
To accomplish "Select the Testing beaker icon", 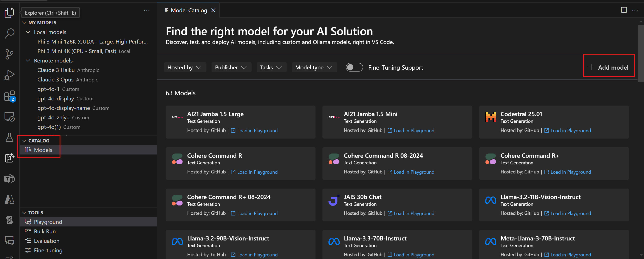I will [9, 137].
